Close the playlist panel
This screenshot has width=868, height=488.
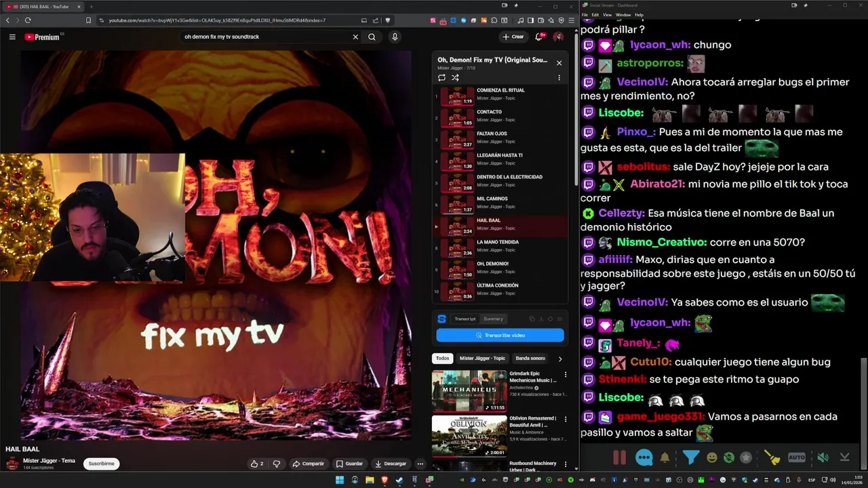pos(559,63)
